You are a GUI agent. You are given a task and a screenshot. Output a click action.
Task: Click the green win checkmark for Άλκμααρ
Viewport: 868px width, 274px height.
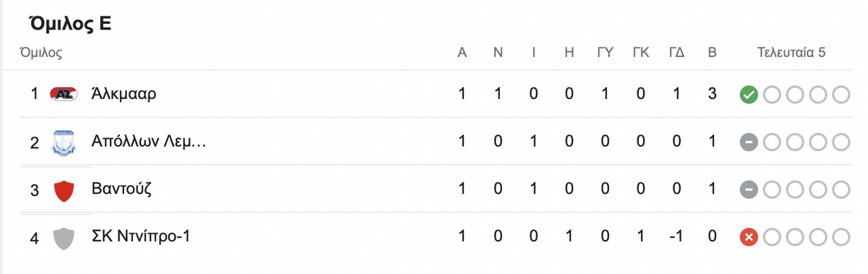click(749, 95)
